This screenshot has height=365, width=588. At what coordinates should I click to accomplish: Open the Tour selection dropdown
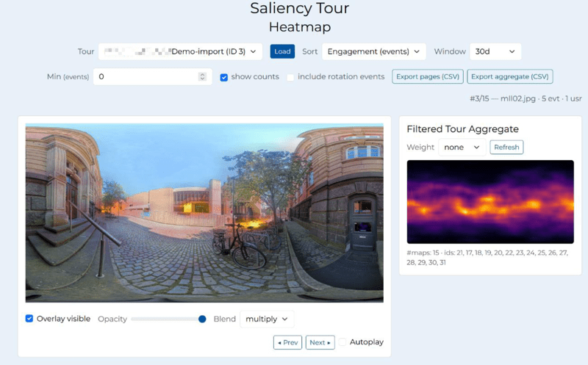(180, 51)
